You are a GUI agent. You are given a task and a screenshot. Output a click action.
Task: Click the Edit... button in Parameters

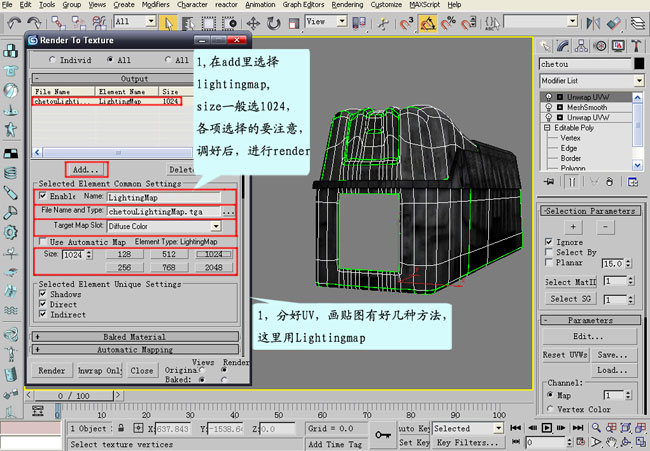click(x=589, y=336)
